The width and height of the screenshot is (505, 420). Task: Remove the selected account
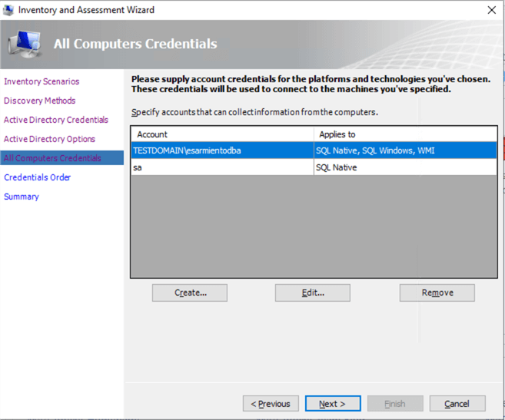[x=437, y=293]
